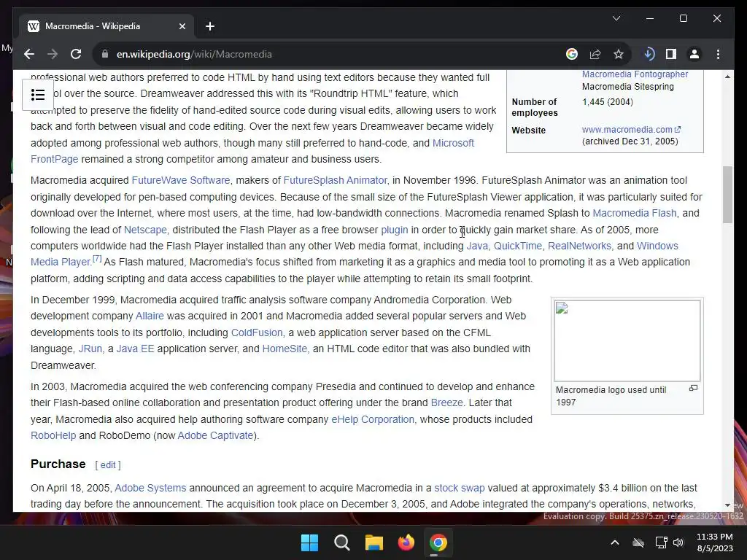Click the Chrome taskbar icon
The width and height of the screenshot is (747, 560).
pyautogui.click(x=438, y=542)
